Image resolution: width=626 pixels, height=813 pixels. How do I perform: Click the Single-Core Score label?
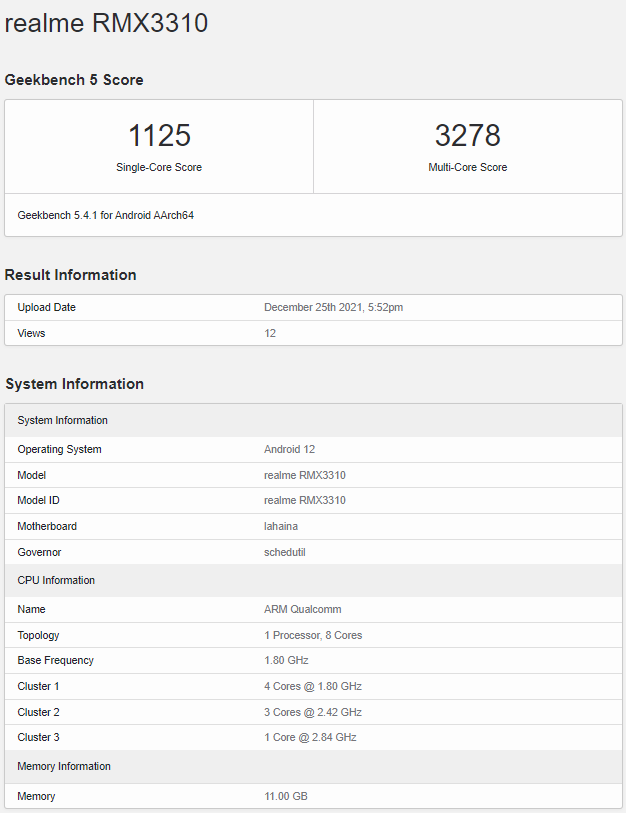point(159,167)
